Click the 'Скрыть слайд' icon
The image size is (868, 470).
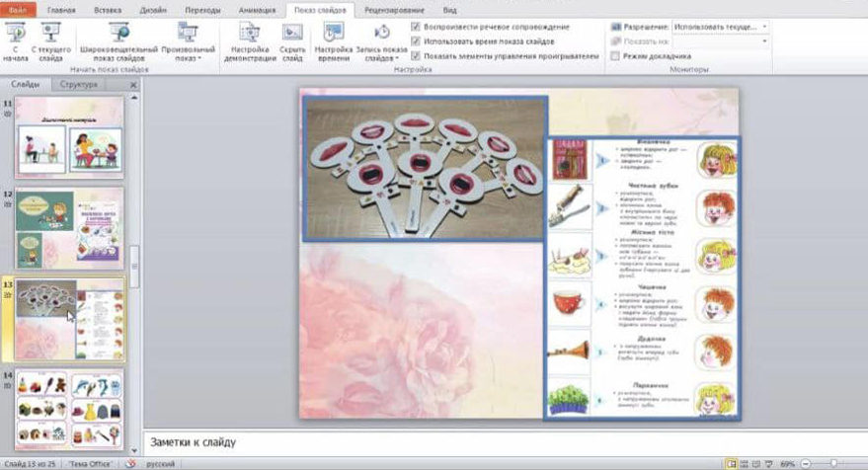coord(292,38)
